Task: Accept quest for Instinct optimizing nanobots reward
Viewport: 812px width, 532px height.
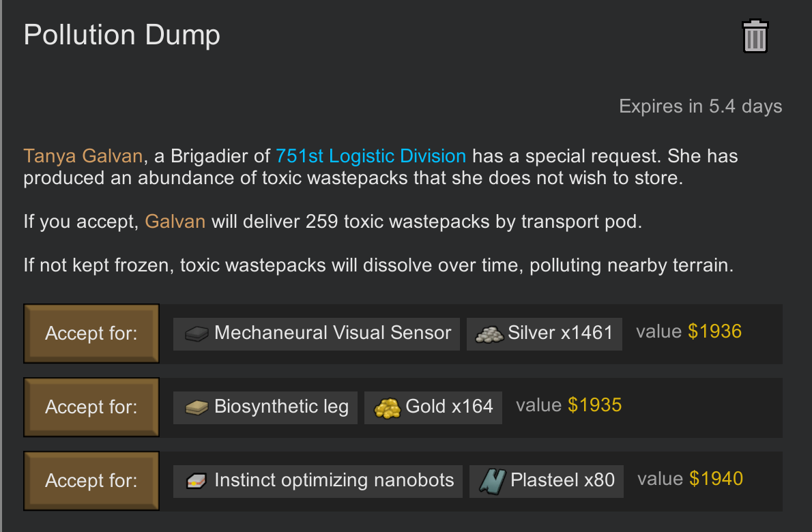Action: (x=91, y=481)
